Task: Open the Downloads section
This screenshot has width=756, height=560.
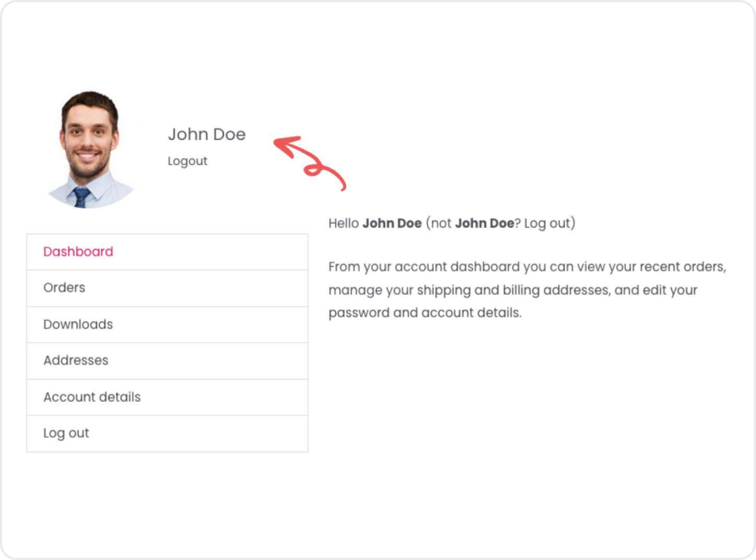Action: click(x=78, y=324)
